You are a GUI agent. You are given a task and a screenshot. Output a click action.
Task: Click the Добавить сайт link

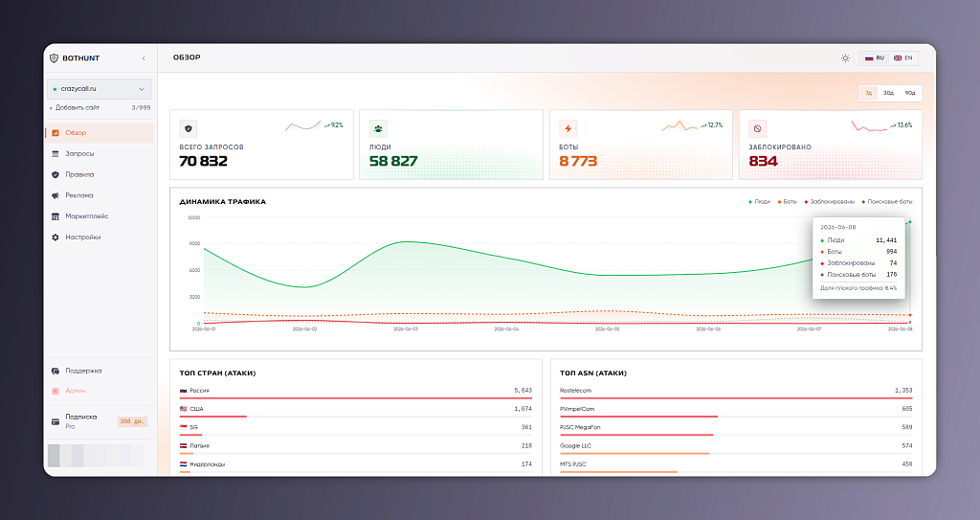[74, 107]
